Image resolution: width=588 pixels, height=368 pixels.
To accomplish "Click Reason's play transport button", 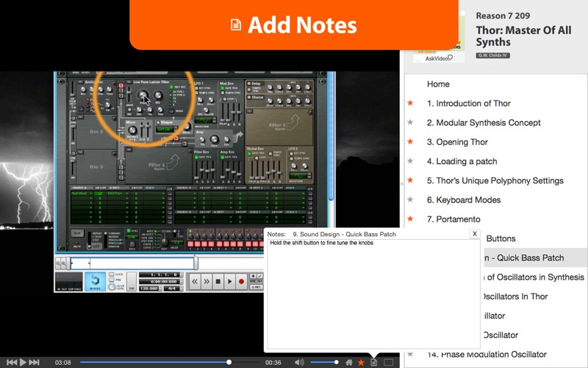I will 229,282.
